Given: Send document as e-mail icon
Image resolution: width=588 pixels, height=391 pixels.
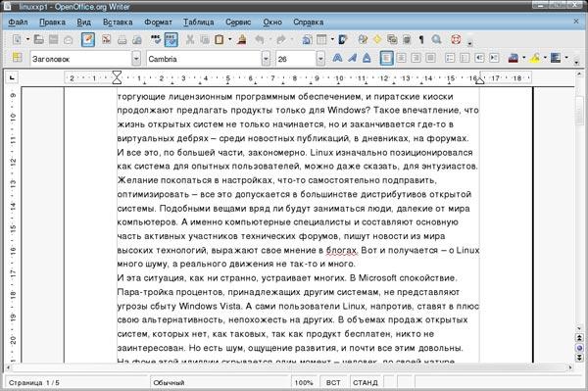Looking at the screenshot, I should coord(68,39).
